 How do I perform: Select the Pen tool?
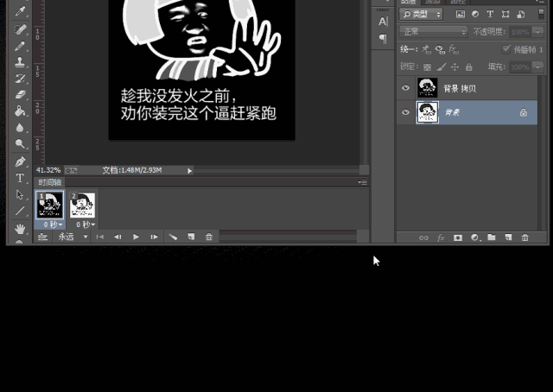coord(20,161)
